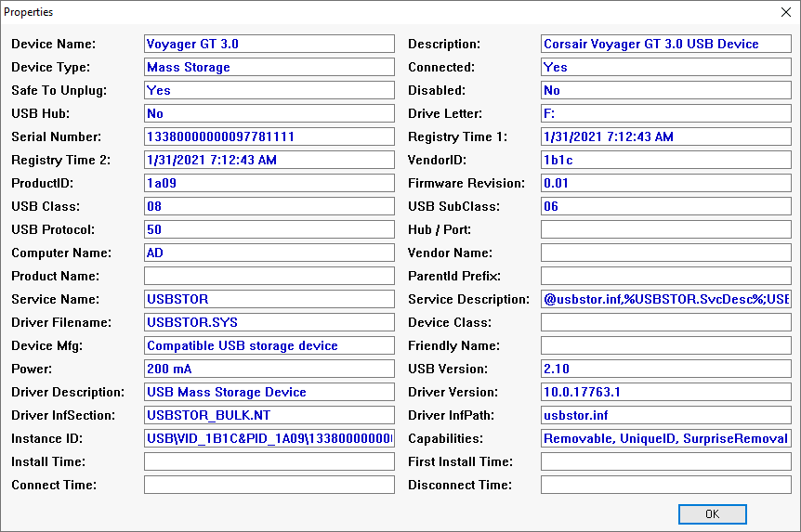Click the 'Instance ID:' label text

pos(47,438)
